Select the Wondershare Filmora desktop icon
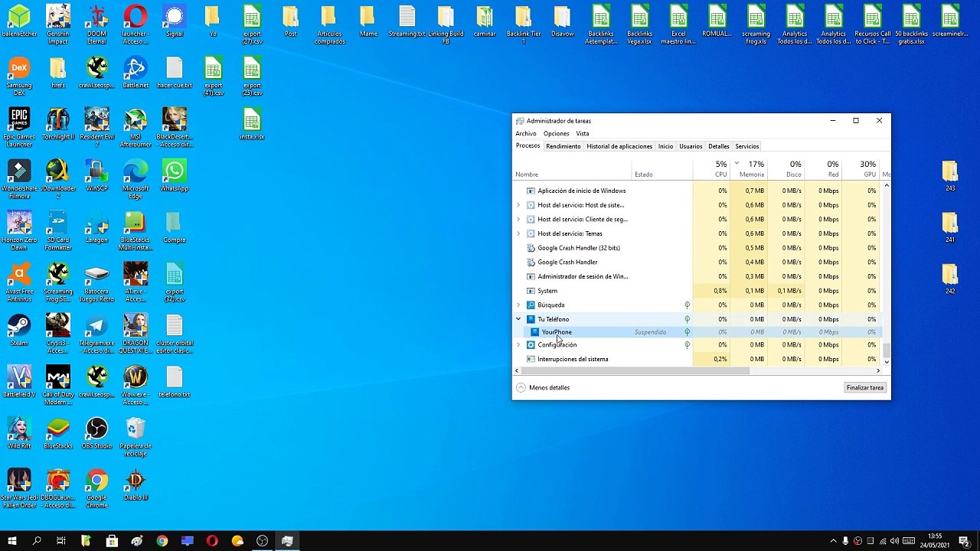The width and height of the screenshot is (980, 551). point(19,179)
